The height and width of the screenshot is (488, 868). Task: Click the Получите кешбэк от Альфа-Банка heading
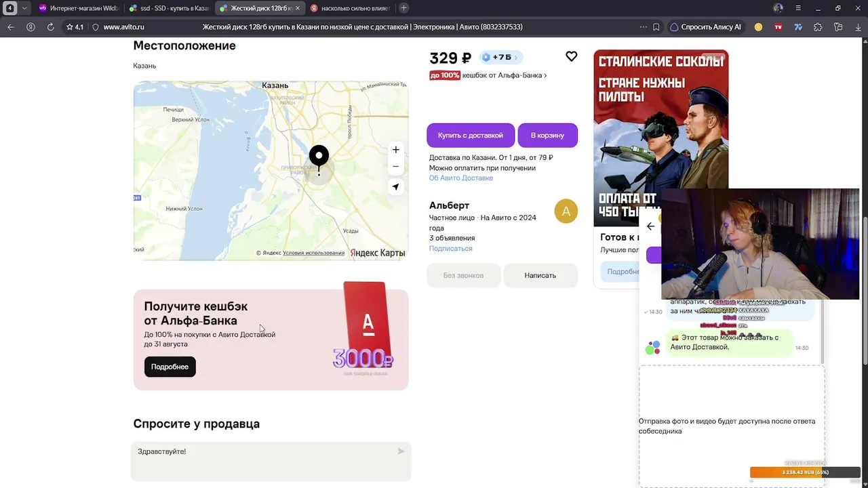(196, 314)
